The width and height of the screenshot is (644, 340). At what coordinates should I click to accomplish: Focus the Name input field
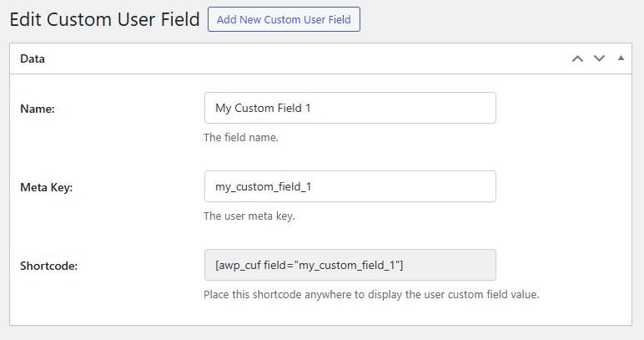tap(350, 108)
